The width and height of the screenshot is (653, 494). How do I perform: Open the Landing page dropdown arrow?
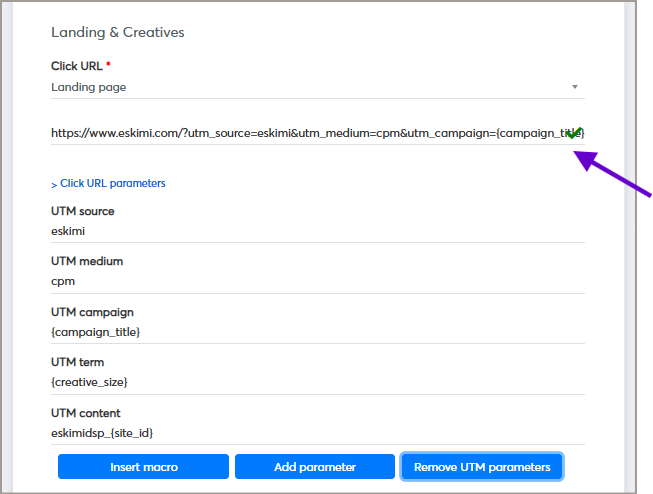(574, 87)
